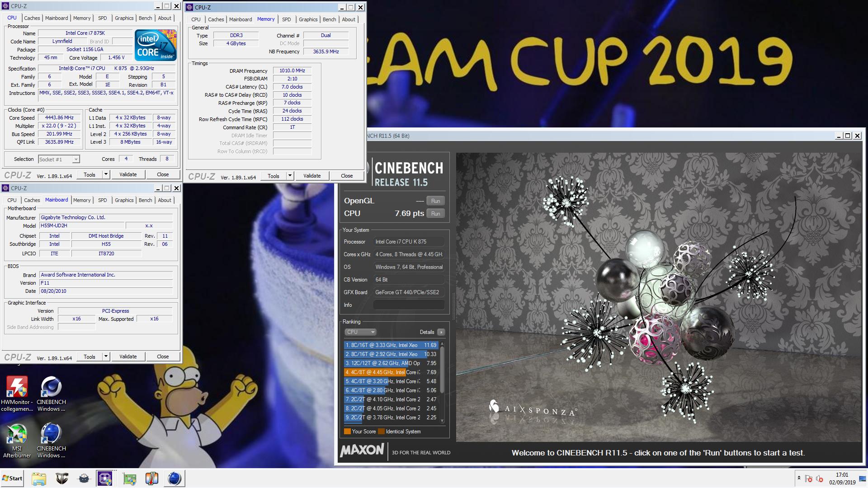The width and height of the screenshot is (868, 488).
Task: Open the taskbar clock showing 17:01
Action: coord(842,479)
